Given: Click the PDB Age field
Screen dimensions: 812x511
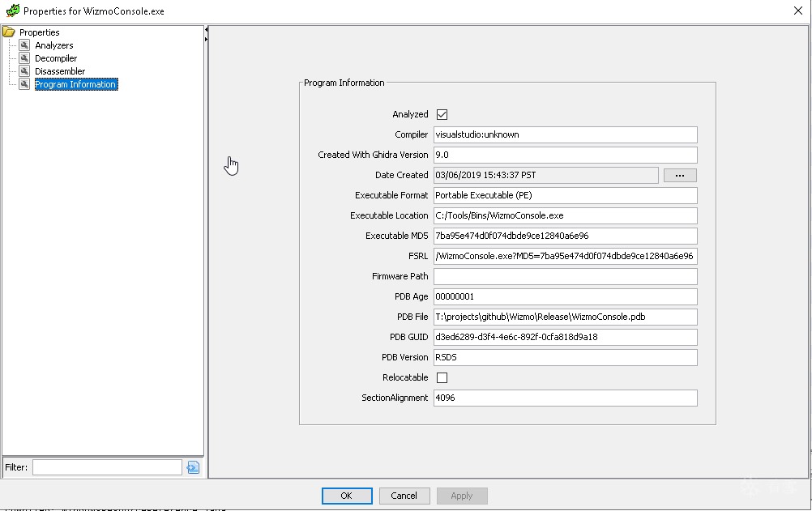Looking at the screenshot, I should (x=566, y=296).
